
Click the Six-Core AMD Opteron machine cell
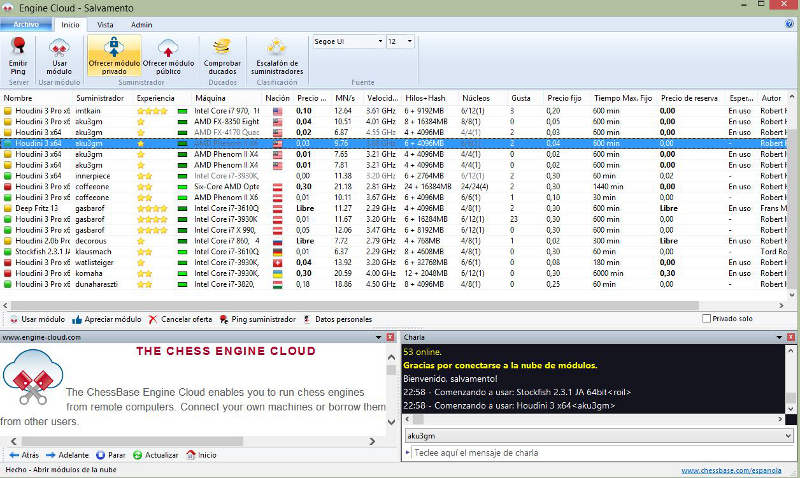226,187
